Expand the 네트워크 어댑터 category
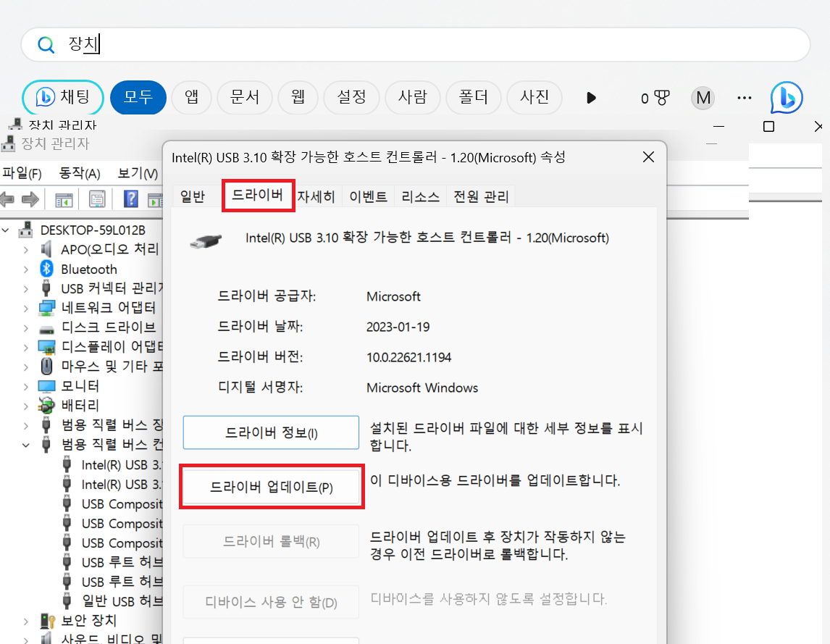The height and width of the screenshot is (644, 830). 25,308
